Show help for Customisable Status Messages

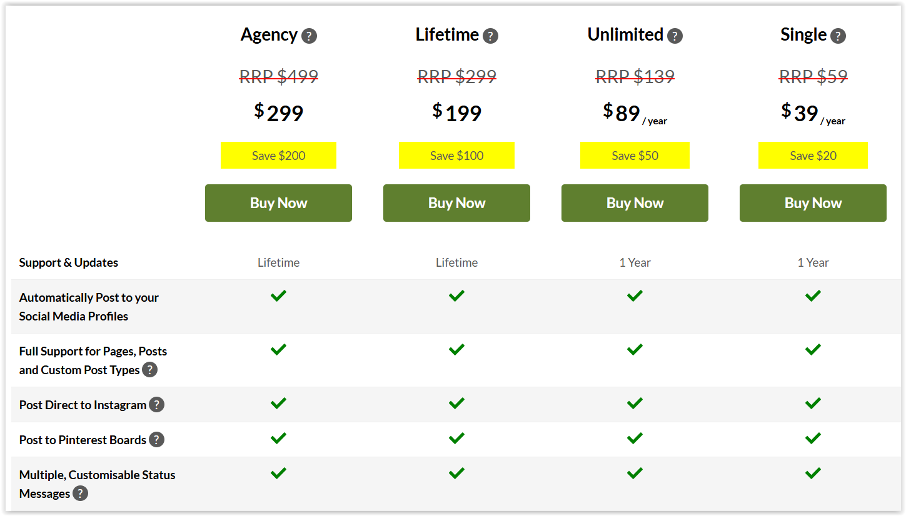point(80,493)
